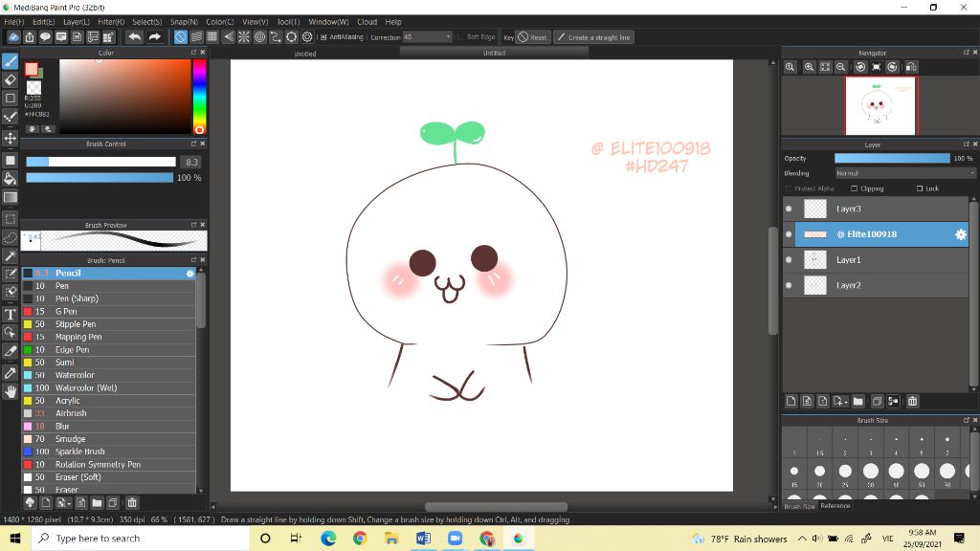Enable the Lock checkbox
This screenshot has height=551, width=980.
pos(920,188)
